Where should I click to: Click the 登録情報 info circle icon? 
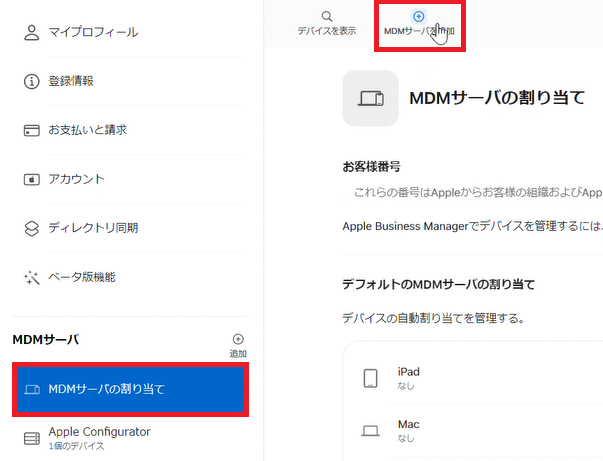coord(32,82)
